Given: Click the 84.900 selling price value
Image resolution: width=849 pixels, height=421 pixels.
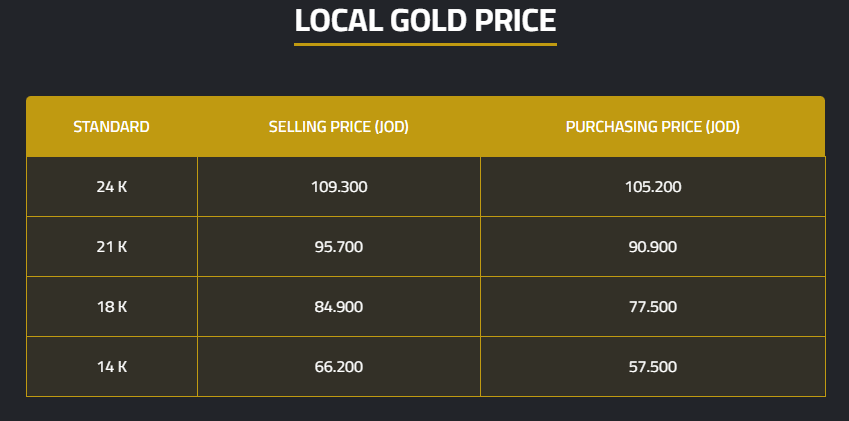Looking at the screenshot, I should coord(339,307).
